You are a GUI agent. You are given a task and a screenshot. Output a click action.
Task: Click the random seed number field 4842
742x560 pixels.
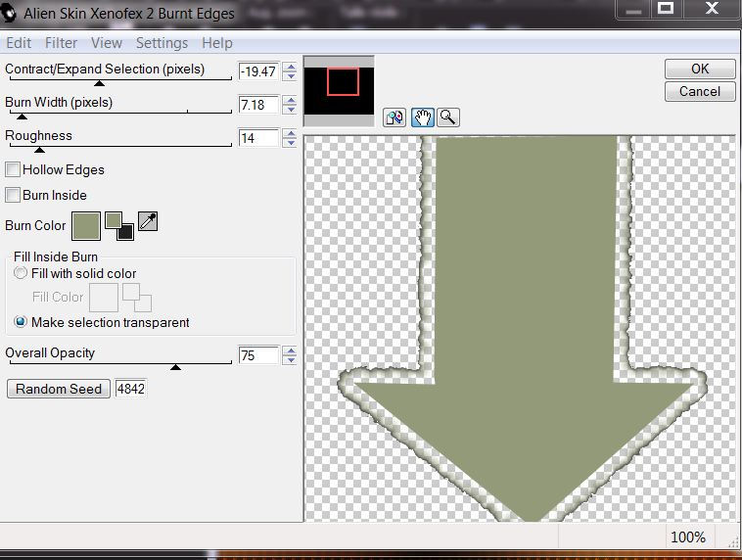pos(130,389)
